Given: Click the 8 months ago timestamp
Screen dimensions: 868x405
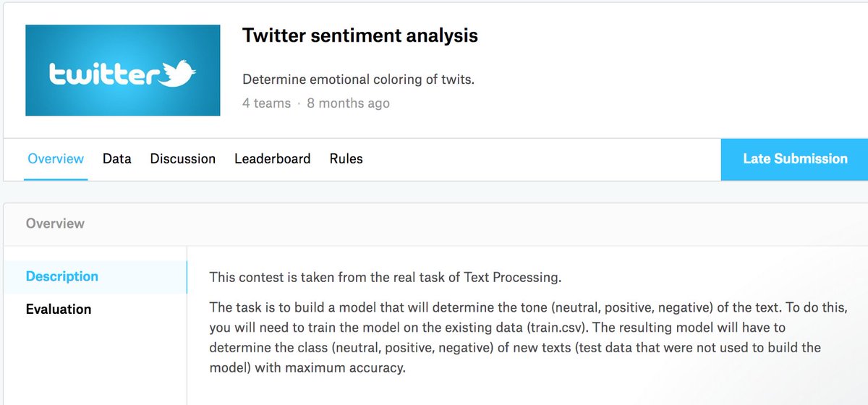Looking at the screenshot, I should (x=349, y=103).
